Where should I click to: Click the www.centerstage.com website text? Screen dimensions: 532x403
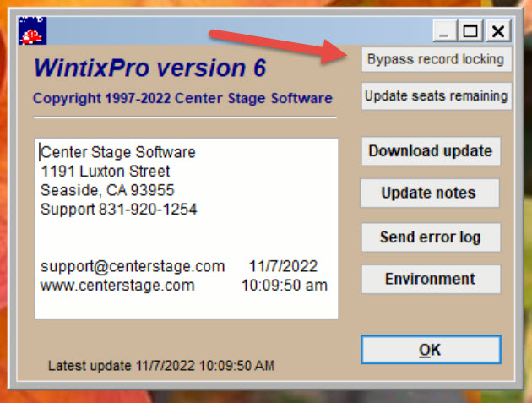coord(117,286)
